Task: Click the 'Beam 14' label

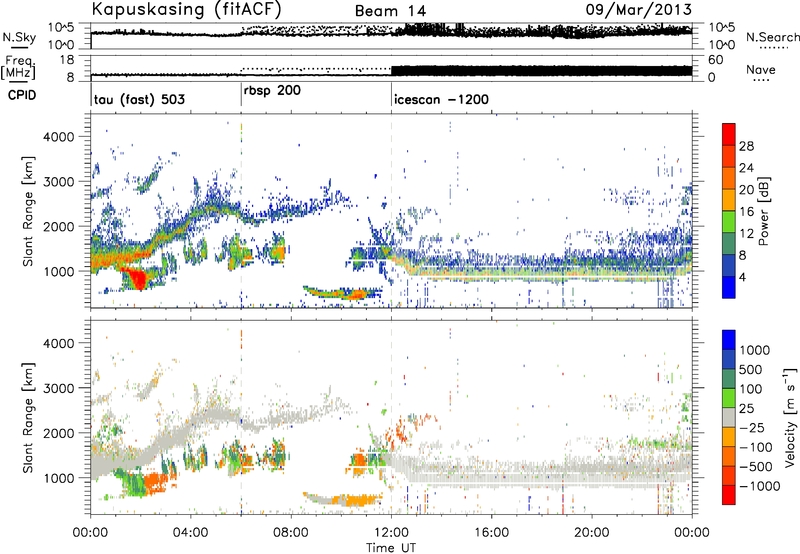Action: pyautogui.click(x=390, y=11)
